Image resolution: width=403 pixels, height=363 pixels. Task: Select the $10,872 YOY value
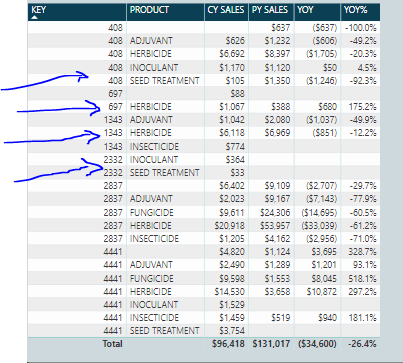(x=322, y=291)
